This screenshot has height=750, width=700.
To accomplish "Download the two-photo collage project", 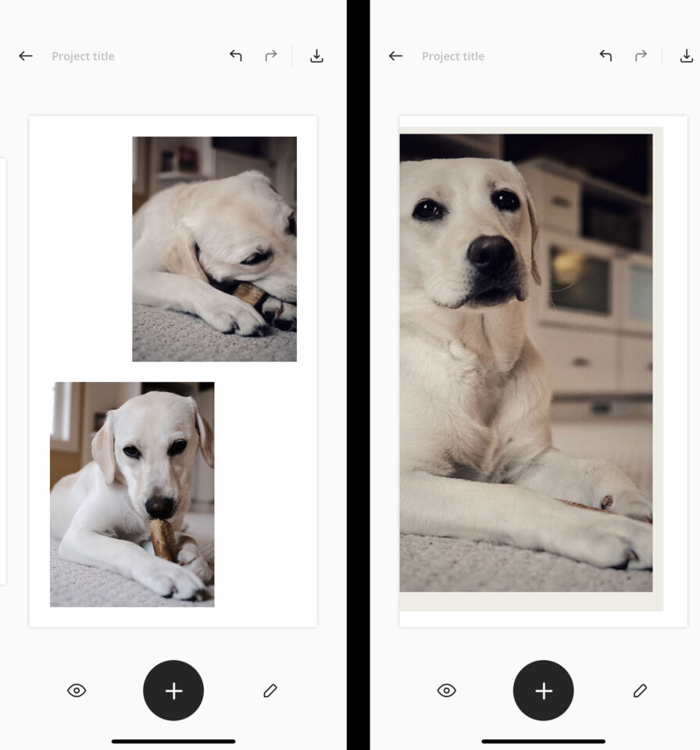I will (316, 56).
